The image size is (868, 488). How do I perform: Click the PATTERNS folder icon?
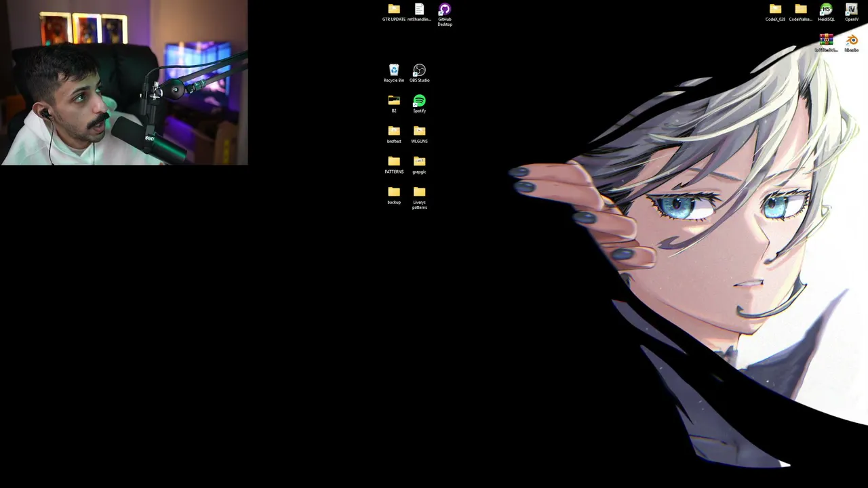pyautogui.click(x=394, y=161)
